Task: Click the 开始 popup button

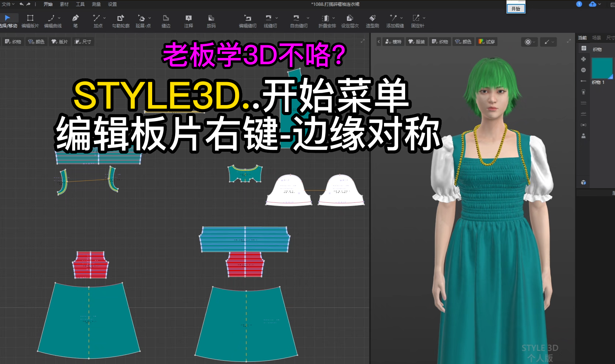Action: (516, 9)
